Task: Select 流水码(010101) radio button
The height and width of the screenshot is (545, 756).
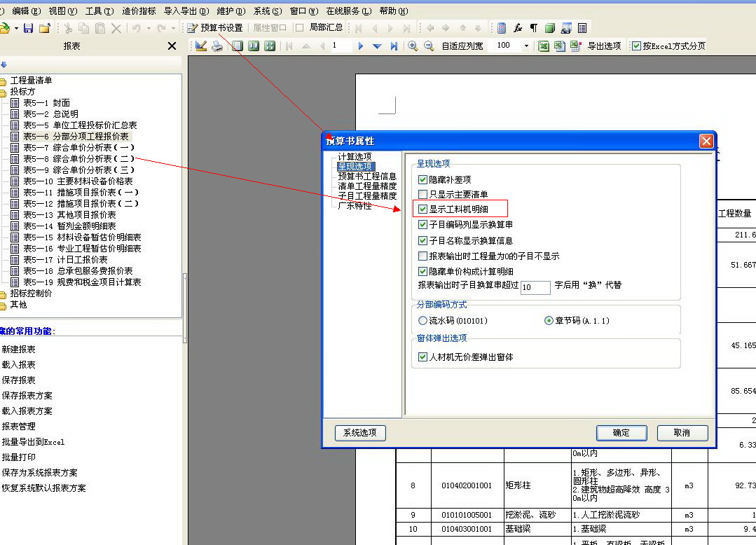Action: click(422, 320)
